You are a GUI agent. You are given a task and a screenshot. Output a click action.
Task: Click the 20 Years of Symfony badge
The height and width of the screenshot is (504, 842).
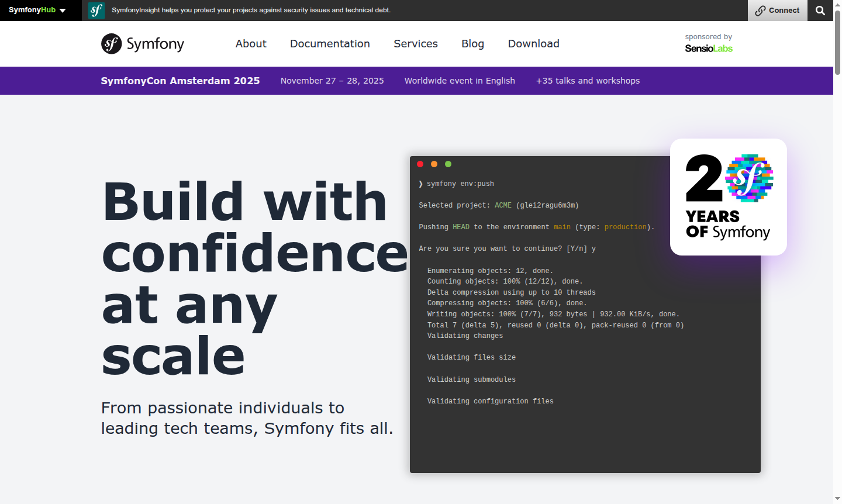[x=728, y=196]
